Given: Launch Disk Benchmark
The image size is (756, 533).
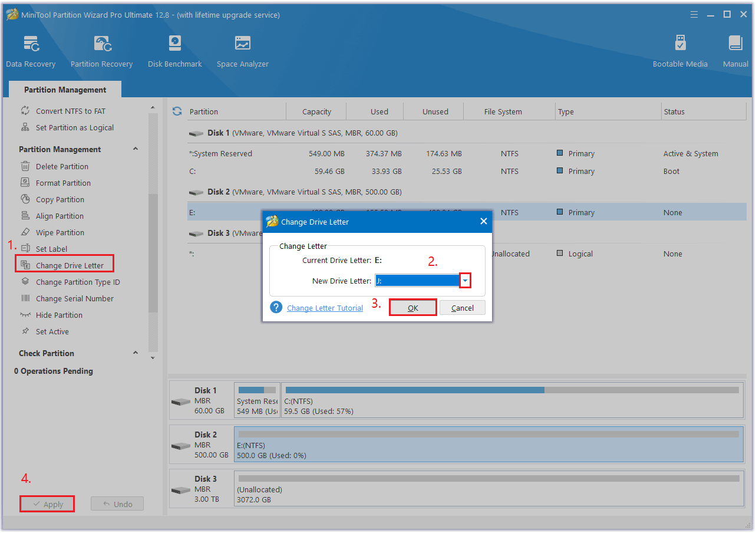Looking at the screenshot, I should 175,52.
